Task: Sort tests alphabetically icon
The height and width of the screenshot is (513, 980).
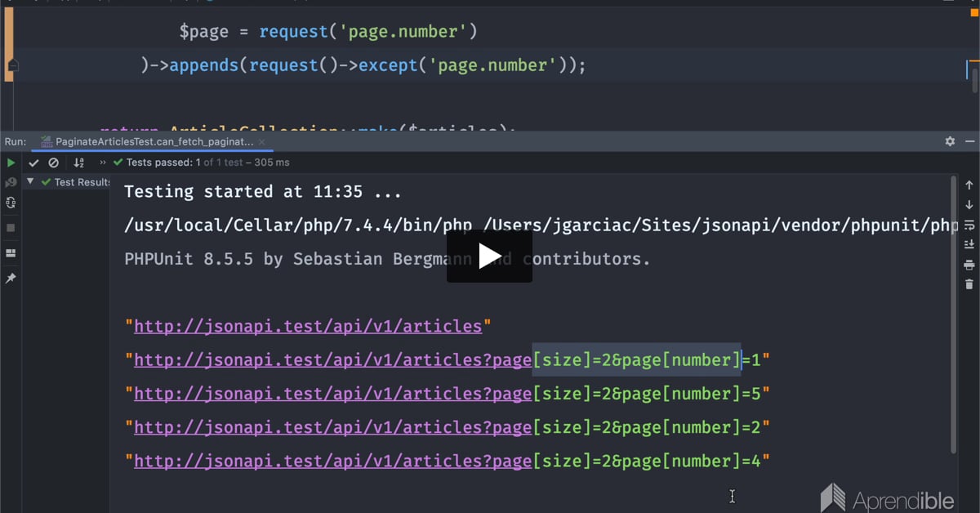Action: [79, 163]
